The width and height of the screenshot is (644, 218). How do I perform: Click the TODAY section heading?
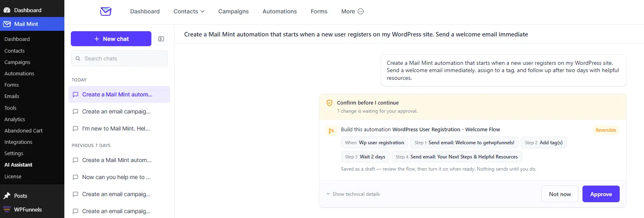point(79,80)
